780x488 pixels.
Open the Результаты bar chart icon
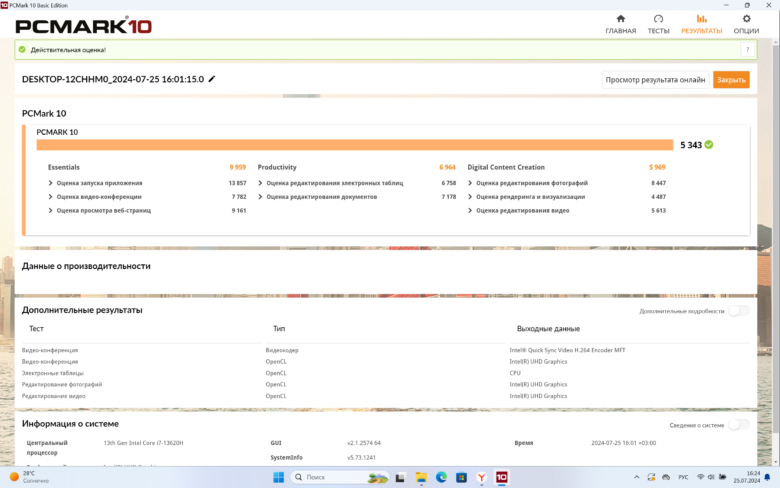(701, 19)
